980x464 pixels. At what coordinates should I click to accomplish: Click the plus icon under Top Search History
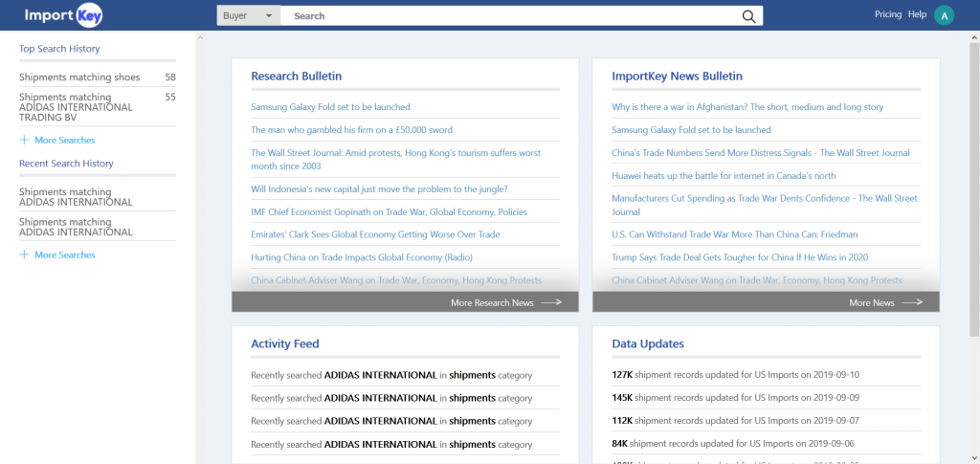(x=24, y=140)
